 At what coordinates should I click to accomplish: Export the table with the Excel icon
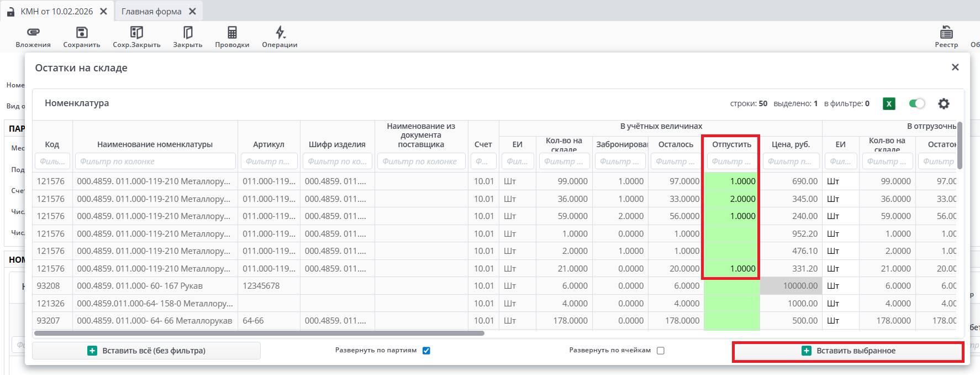coord(889,103)
